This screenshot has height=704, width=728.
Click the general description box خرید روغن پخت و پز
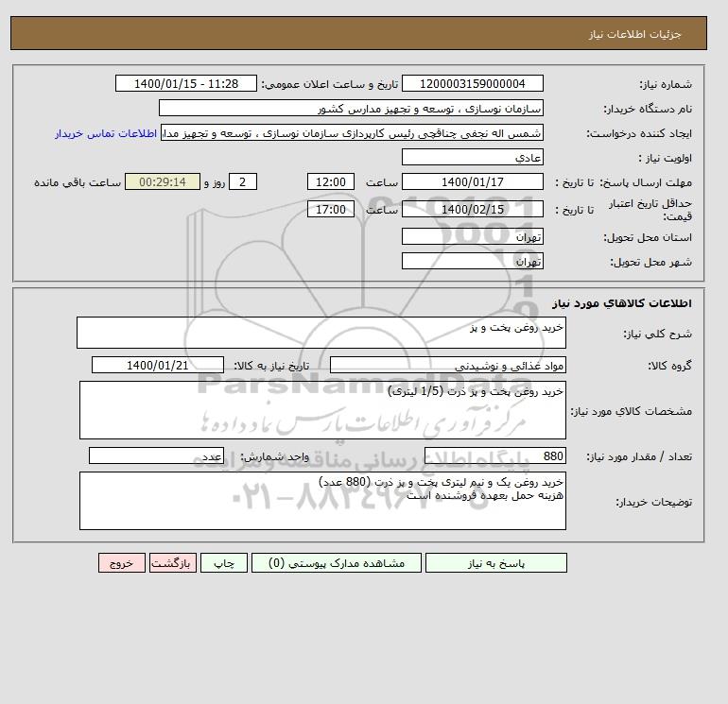(321, 333)
